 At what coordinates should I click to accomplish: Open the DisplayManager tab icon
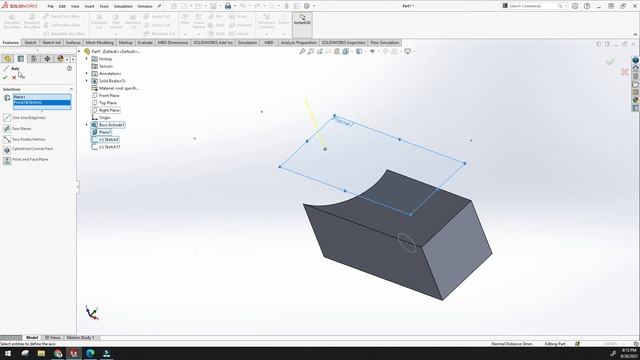(x=60, y=59)
